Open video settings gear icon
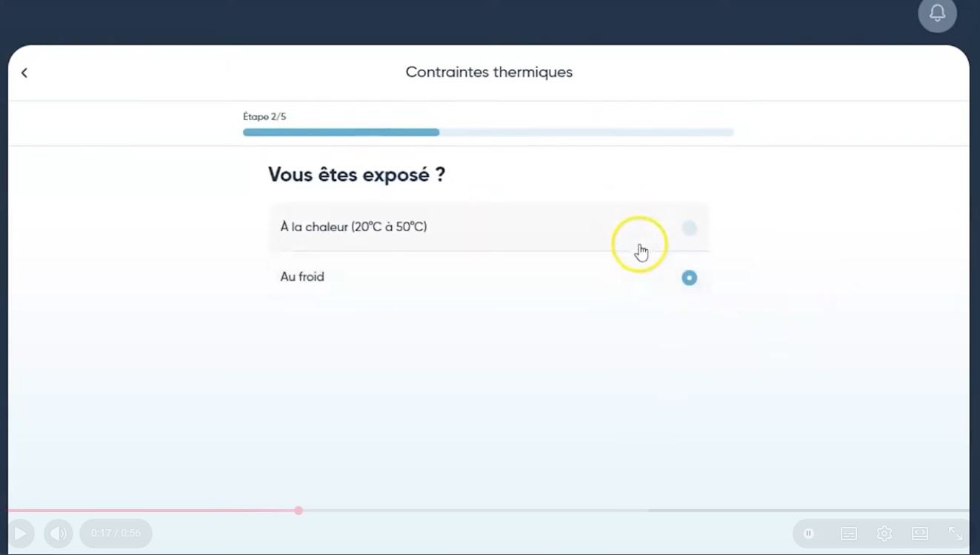The height and width of the screenshot is (555, 980). (x=884, y=534)
